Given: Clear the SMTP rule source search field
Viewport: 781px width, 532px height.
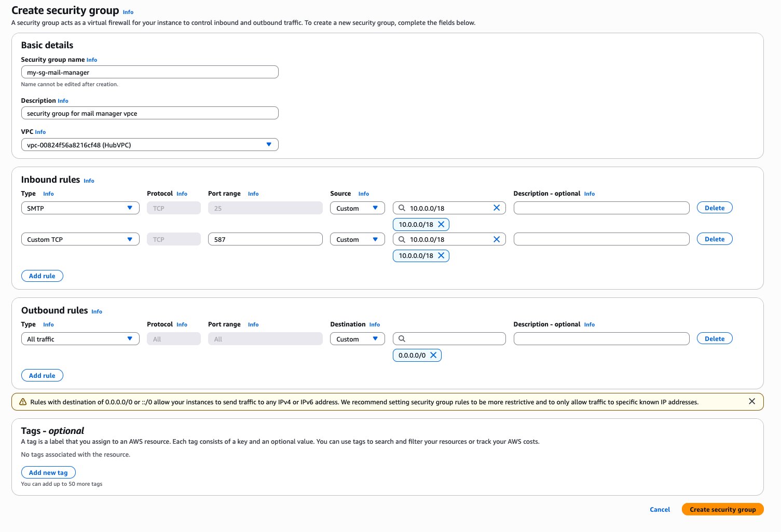Looking at the screenshot, I should tap(496, 208).
